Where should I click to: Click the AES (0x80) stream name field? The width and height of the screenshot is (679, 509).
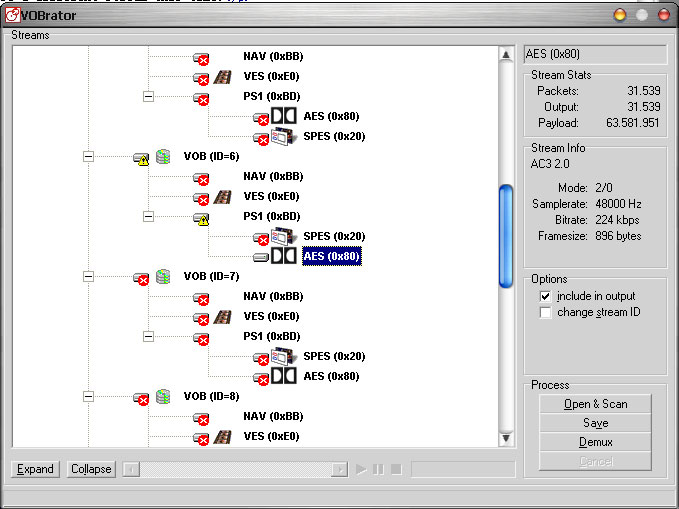pos(595,54)
